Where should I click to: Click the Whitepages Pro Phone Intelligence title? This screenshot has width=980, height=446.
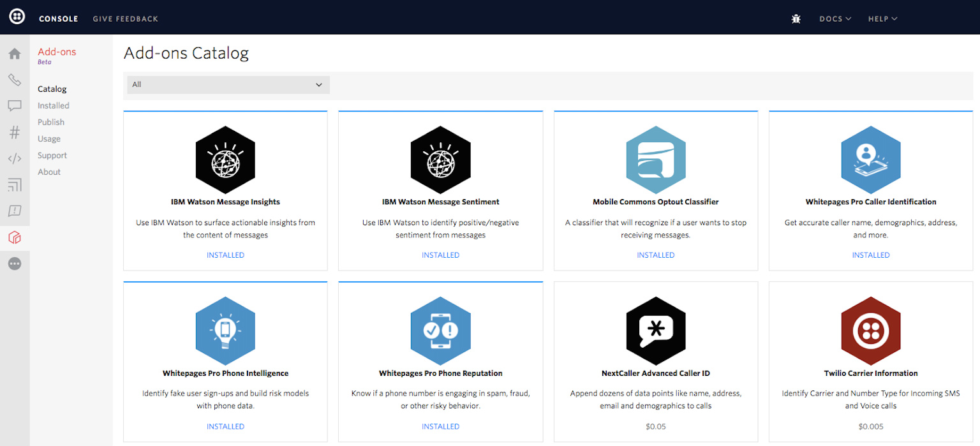[225, 373]
